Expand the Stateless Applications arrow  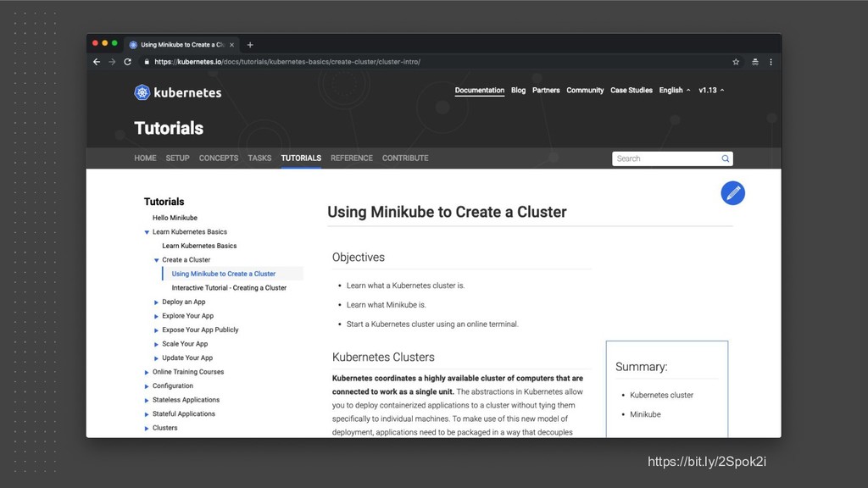click(x=147, y=400)
